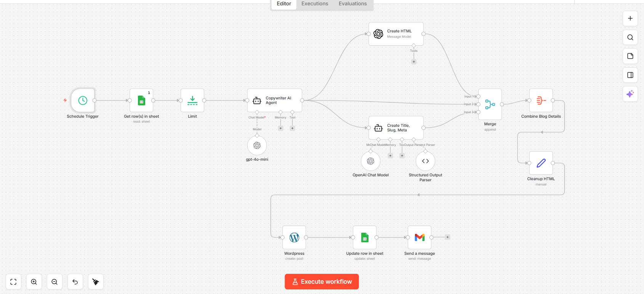Viewport: 644px width, 294px height.
Task: Open the Merge node
Action: tap(490, 104)
